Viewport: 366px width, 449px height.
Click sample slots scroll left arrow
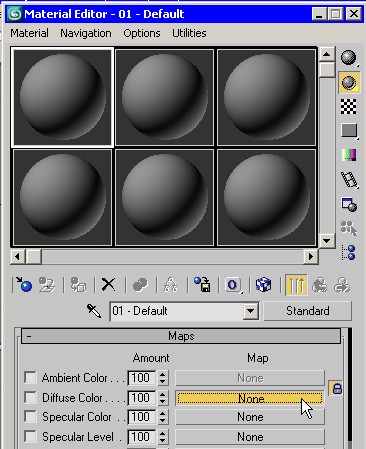point(18,256)
